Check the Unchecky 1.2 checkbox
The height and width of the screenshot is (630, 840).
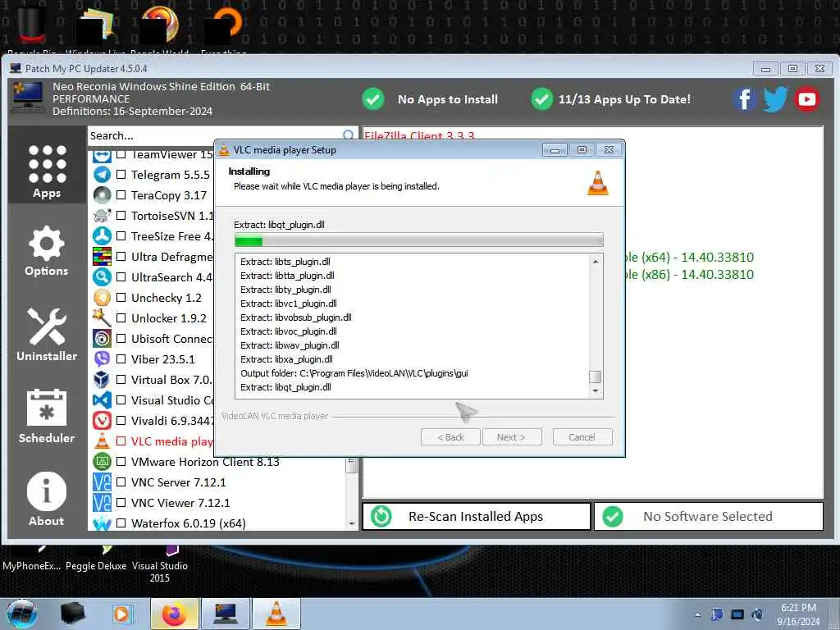[x=121, y=297]
